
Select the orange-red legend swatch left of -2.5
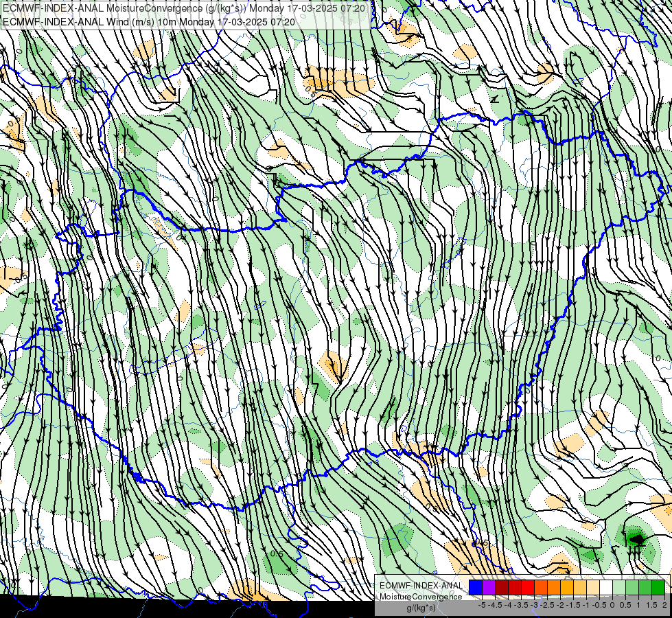pos(541,587)
